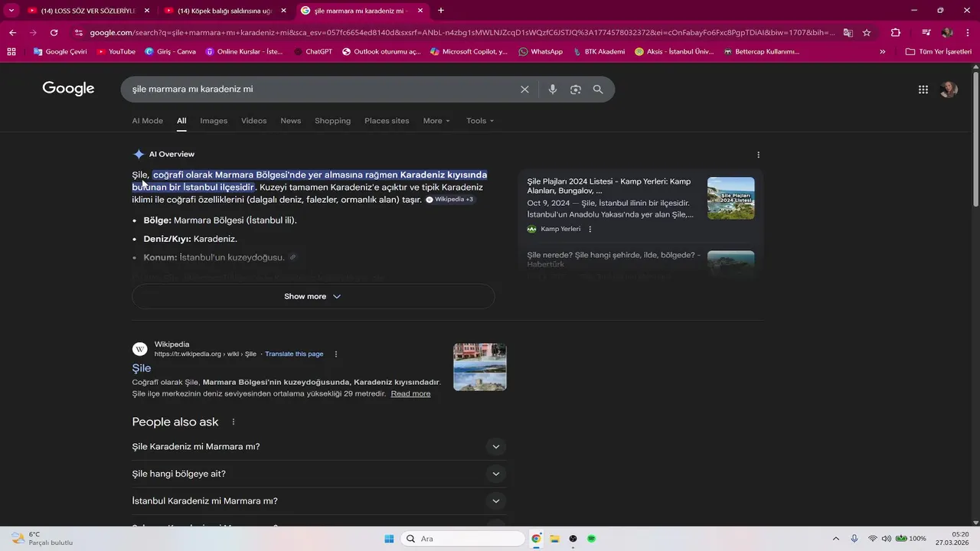Bookmark this page with star icon
The image size is (980, 551).
(867, 32)
